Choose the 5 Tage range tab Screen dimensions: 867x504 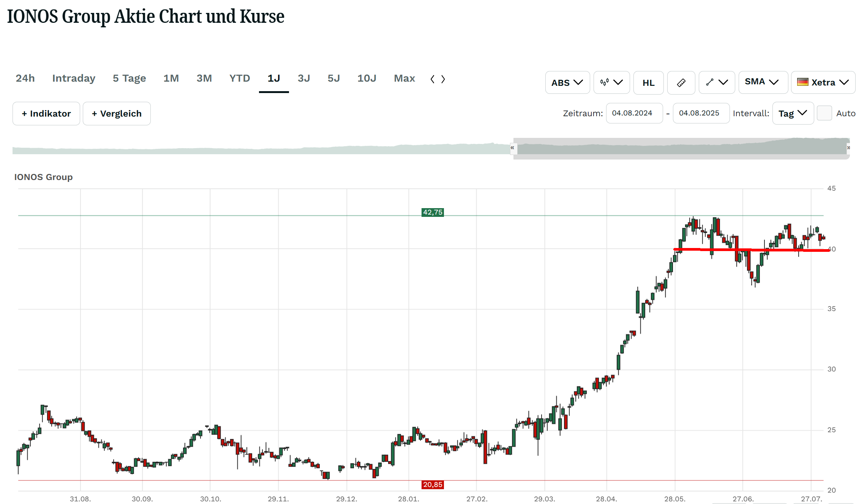tap(129, 78)
